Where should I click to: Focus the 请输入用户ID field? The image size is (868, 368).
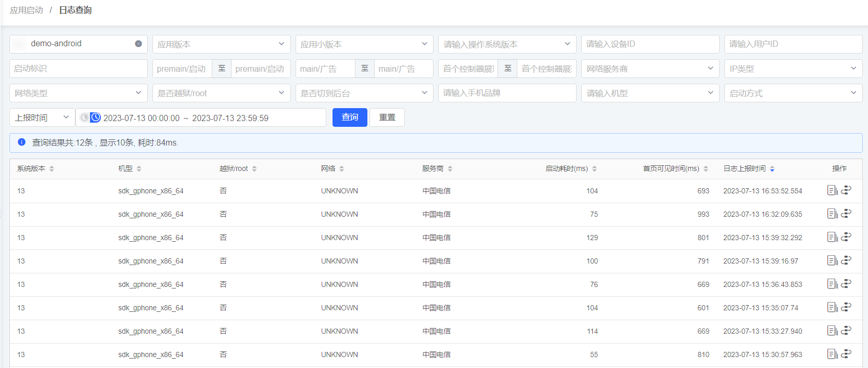coord(794,44)
